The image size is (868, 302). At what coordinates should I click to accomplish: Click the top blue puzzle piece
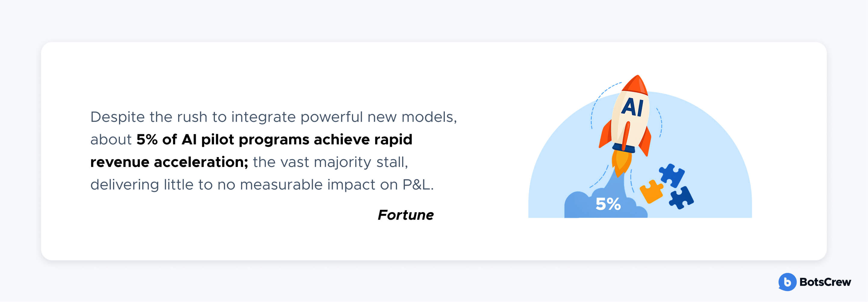[672, 175]
